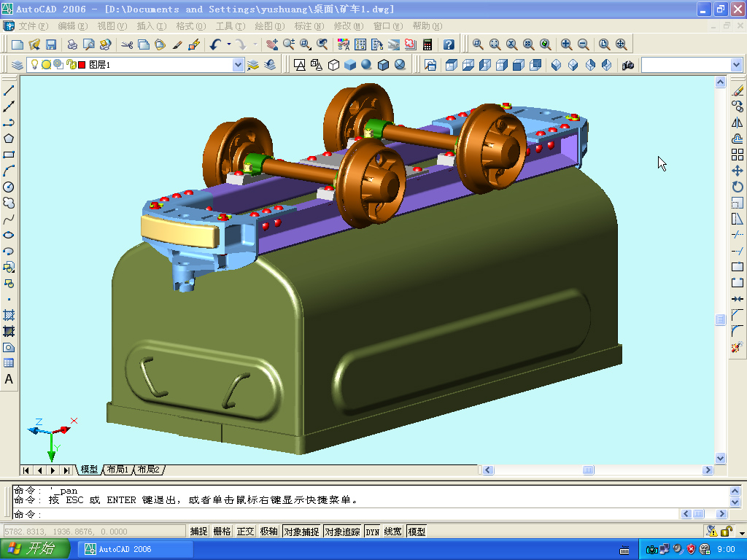The image size is (747, 560).
Task: Click the vertical viewport scrollbar thumb
Action: [720, 319]
